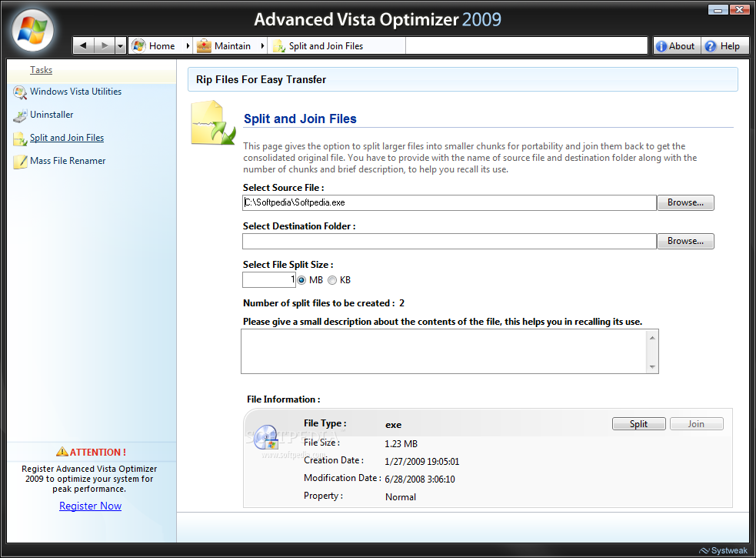Browse for the source file
Screen dimensions: 756x558
685,202
